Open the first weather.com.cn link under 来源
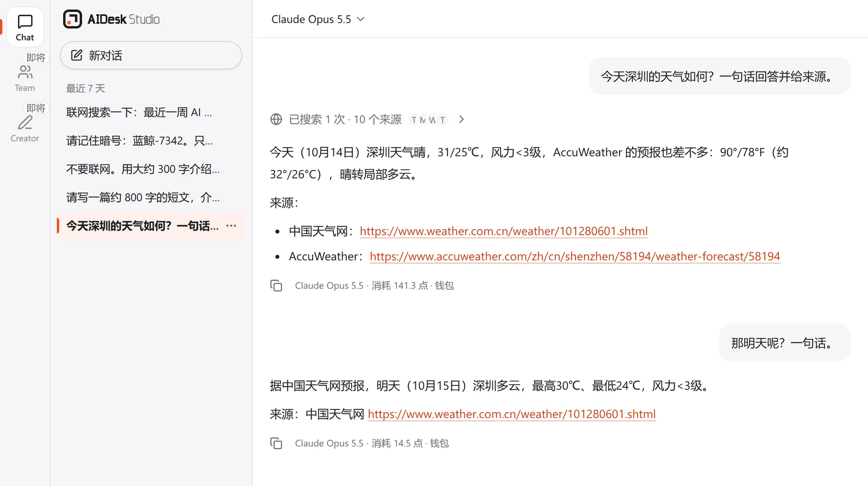 click(x=504, y=231)
